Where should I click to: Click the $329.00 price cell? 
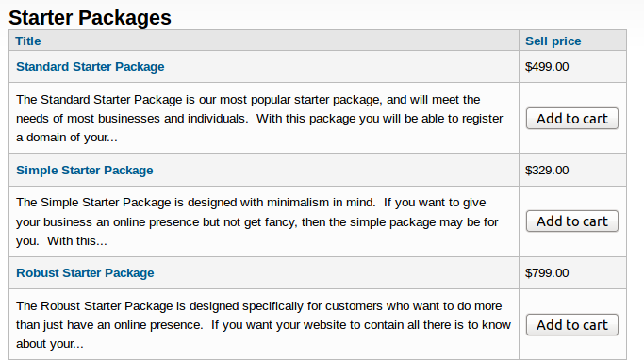tap(547, 170)
